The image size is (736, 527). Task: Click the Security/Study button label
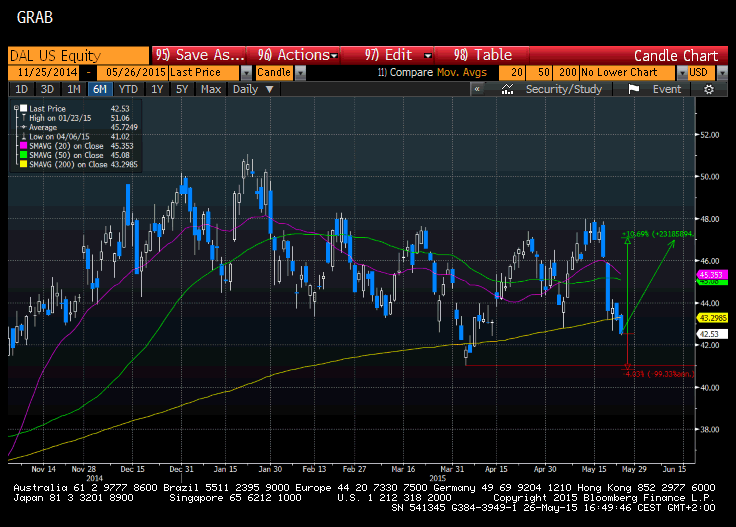tap(564, 89)
